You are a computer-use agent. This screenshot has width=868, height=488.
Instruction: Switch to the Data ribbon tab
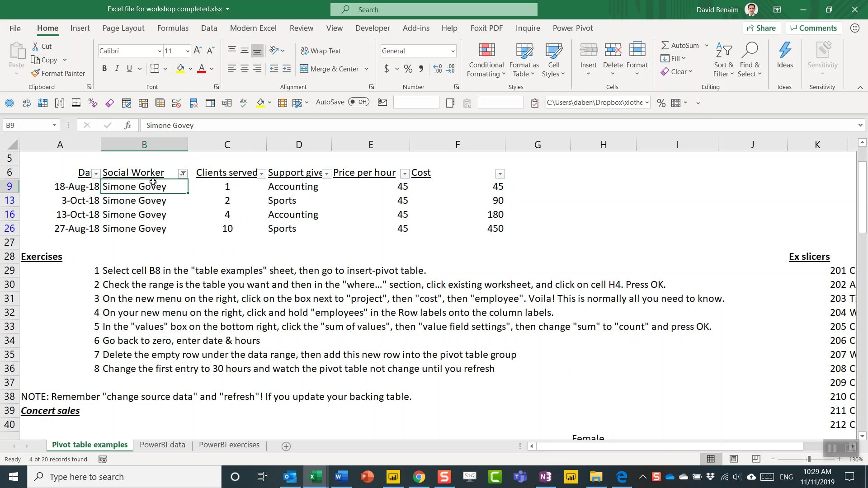point(209,28)
